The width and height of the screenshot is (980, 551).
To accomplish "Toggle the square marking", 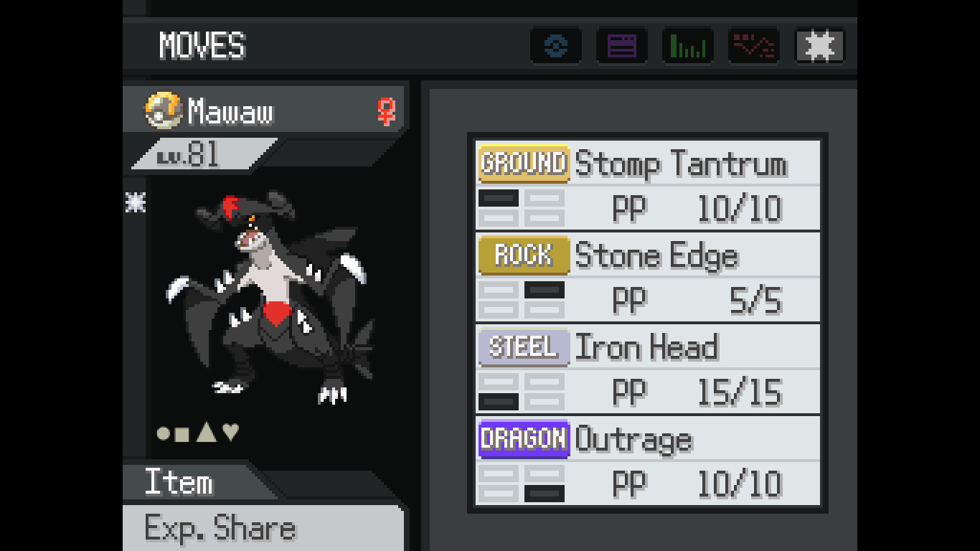I will coord(182,433).
